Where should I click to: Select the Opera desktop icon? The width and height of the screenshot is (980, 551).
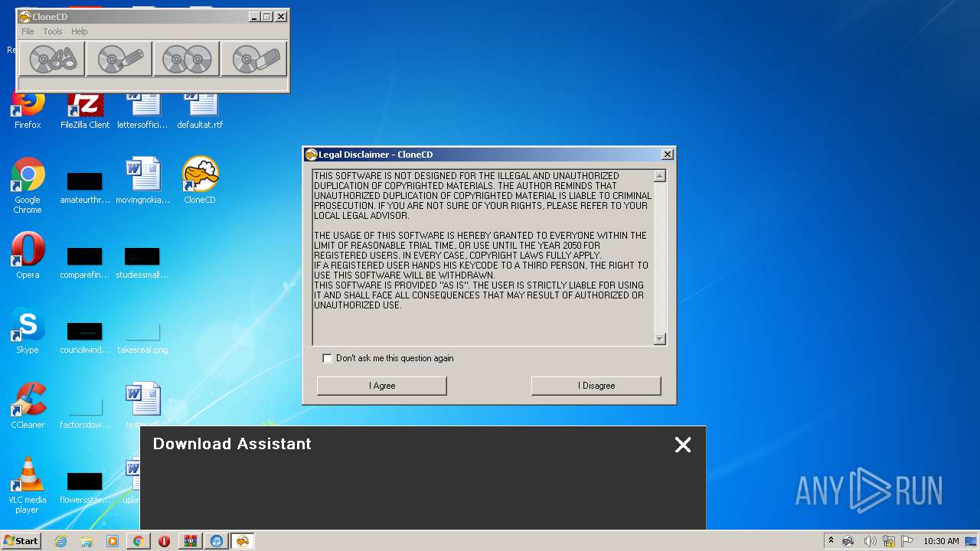(x=28, y=256)
